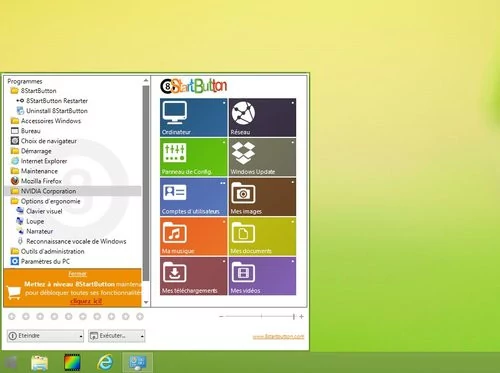Click the 'cliquez ici' upgrade link

(x=86, y=301)
